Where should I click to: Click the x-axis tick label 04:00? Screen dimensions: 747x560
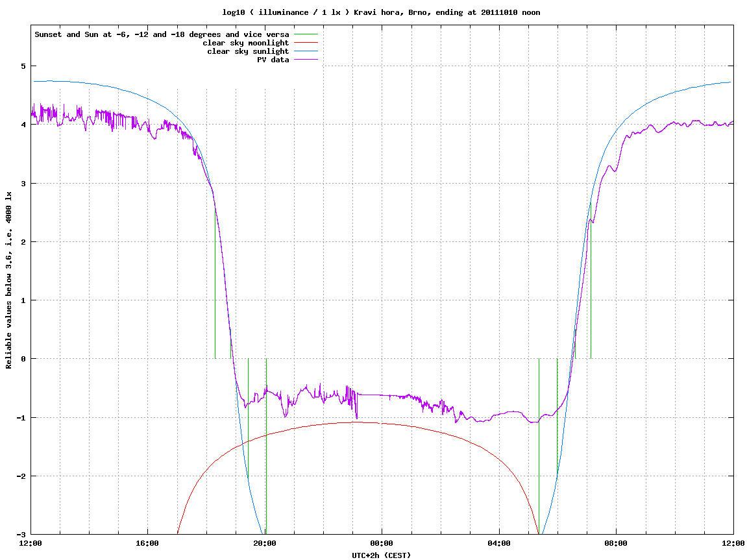pos(499,543)
